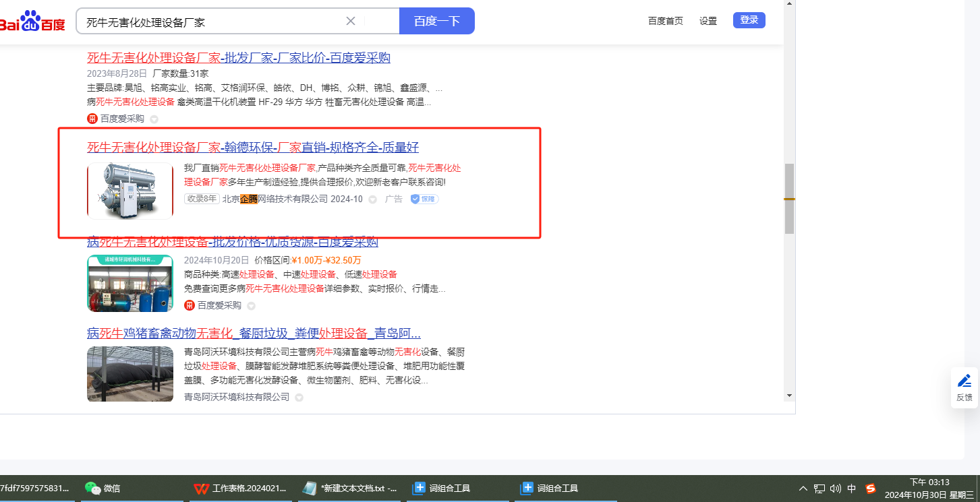Click the 百度一下 search button
The width and height of the screenshot is (980, 502).
tap(436, 21)
